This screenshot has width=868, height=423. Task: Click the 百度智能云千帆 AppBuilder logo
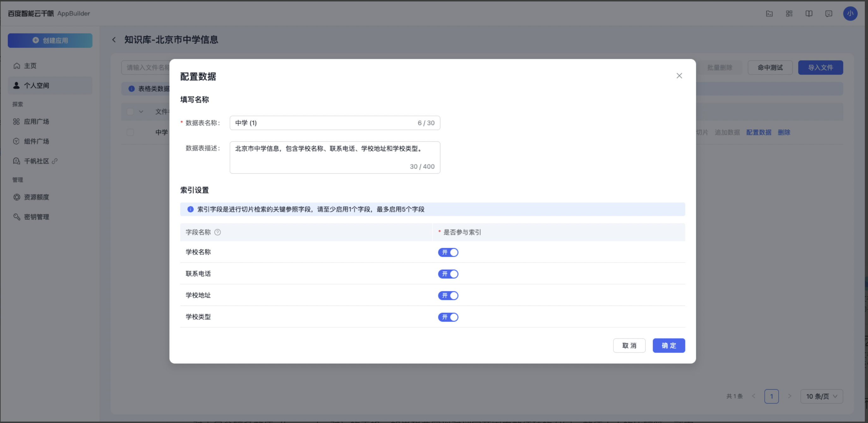49,14
